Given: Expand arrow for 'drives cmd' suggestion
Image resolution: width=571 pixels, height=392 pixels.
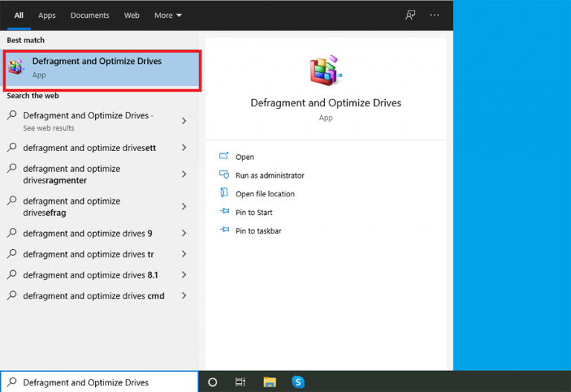Looking at the screenshot, I should pos(184,296).
